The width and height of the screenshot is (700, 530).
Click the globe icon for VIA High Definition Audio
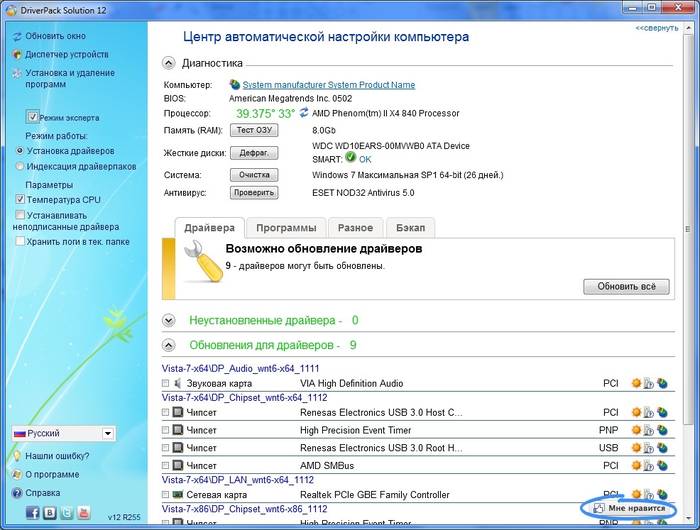click(662, 383)
